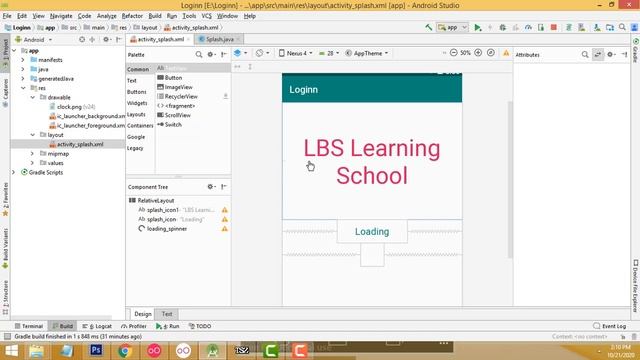Click the Make Project hammer icon

point(429,27)
